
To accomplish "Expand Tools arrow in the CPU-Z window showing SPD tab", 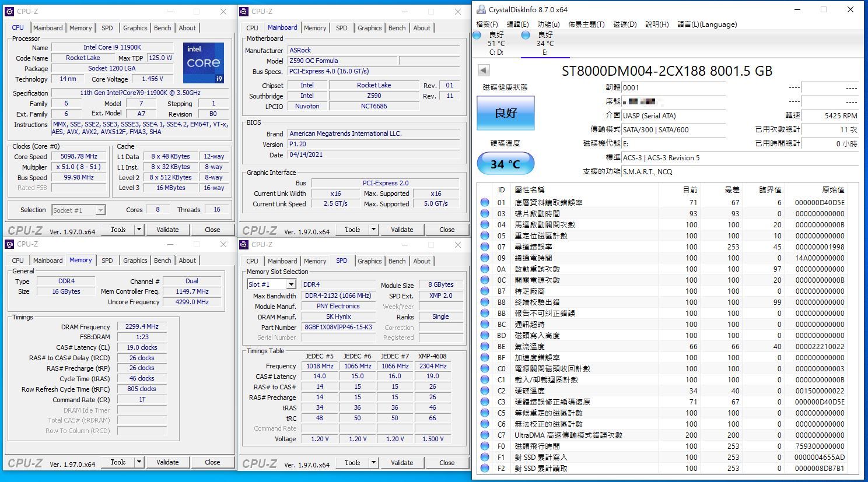I will [x=374, y=463].
